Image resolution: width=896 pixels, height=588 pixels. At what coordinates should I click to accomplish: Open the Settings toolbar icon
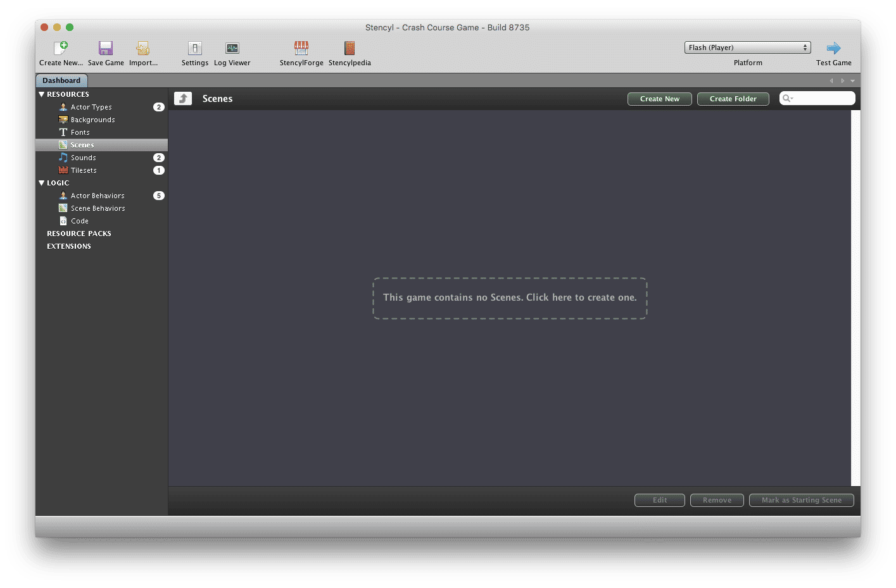click(x=195, y=48)
